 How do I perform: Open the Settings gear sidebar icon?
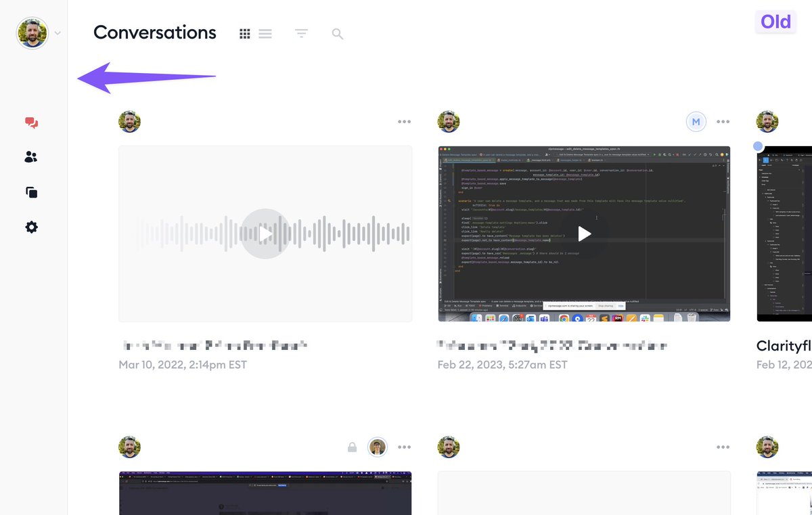(31, 227)
